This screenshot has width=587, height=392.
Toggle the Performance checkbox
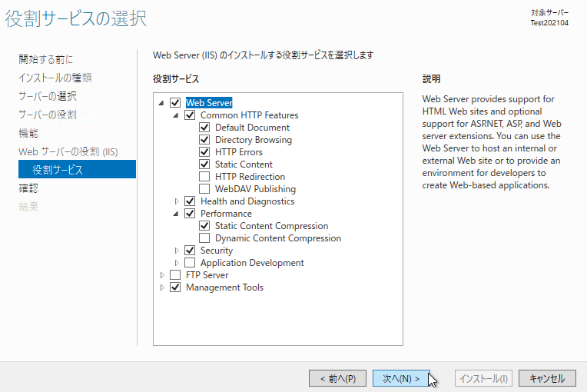click(190, 214)
